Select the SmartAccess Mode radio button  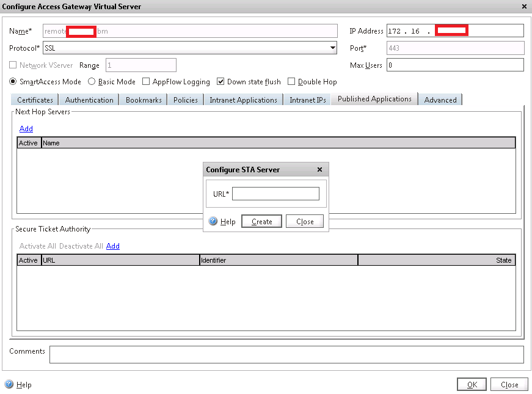coord(13,81)
